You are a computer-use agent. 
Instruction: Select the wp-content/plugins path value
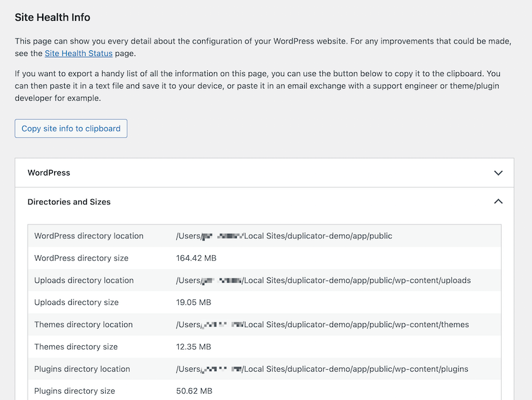click(x=322, y=369)
